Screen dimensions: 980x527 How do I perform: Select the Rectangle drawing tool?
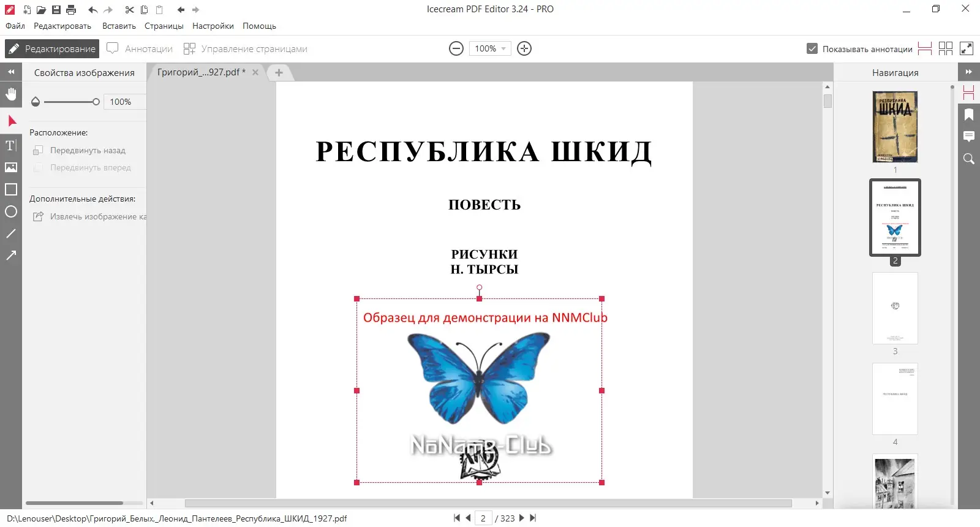click(x=11, y=189)
